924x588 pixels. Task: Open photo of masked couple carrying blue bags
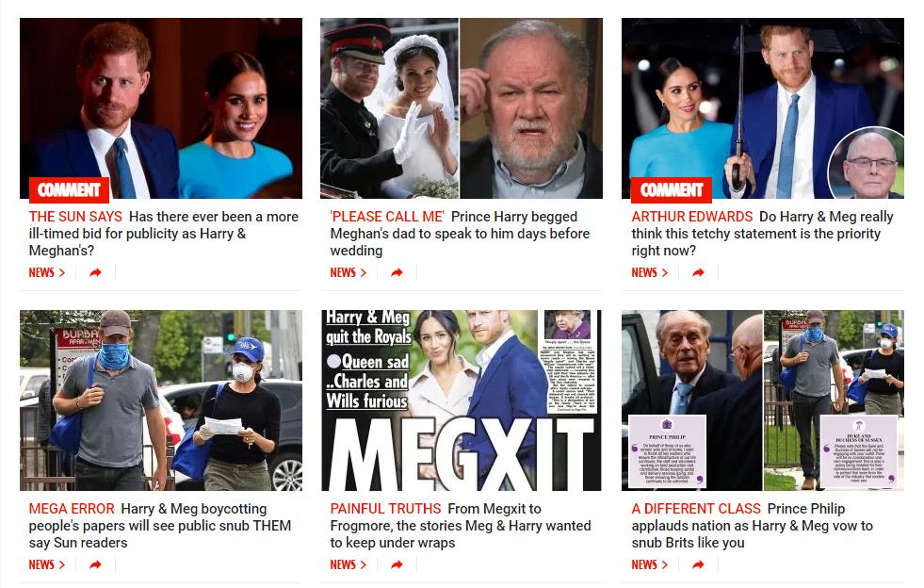[161, 400]
